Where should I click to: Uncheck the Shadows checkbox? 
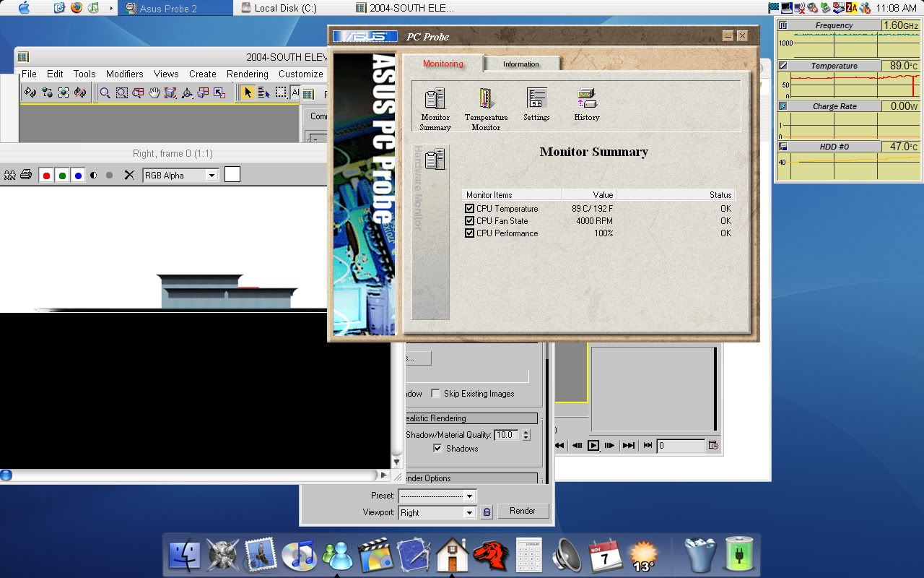coord(437,449)
